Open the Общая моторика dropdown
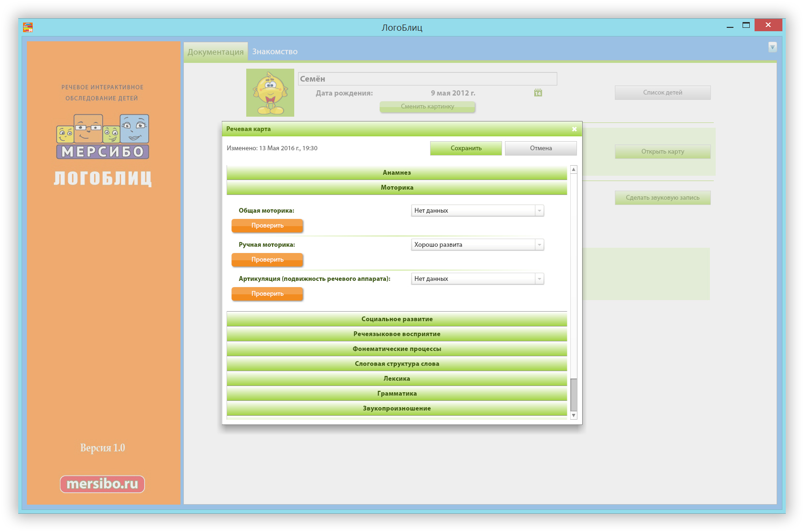 pyautogui.click(x=478, y=211)
